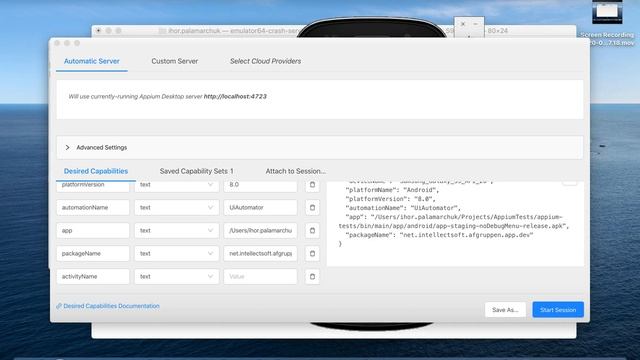Switch to Automatic Server tab
This screenshot has height=360, width=640.
tap(91, 61)
